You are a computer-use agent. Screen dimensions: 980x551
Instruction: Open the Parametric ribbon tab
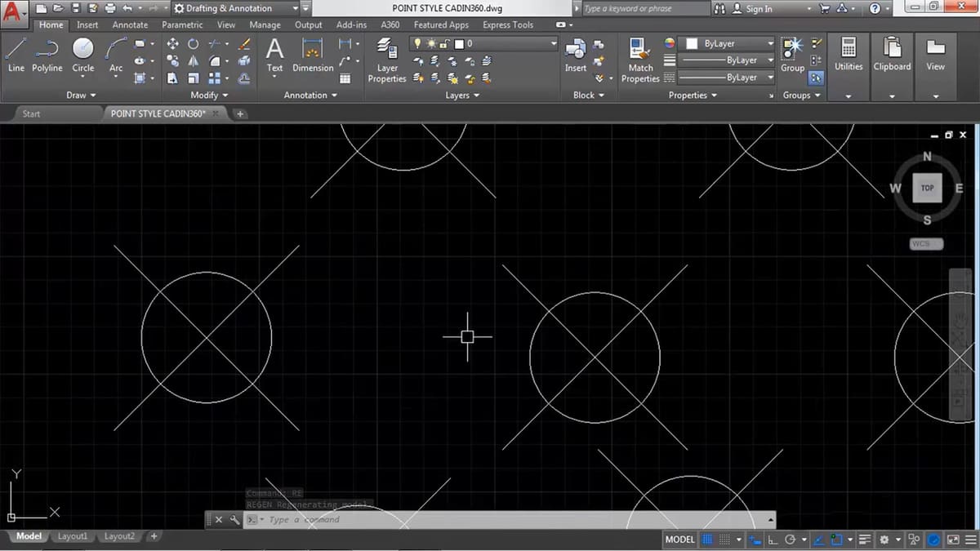pyautogui.click(x=182, y=25)
